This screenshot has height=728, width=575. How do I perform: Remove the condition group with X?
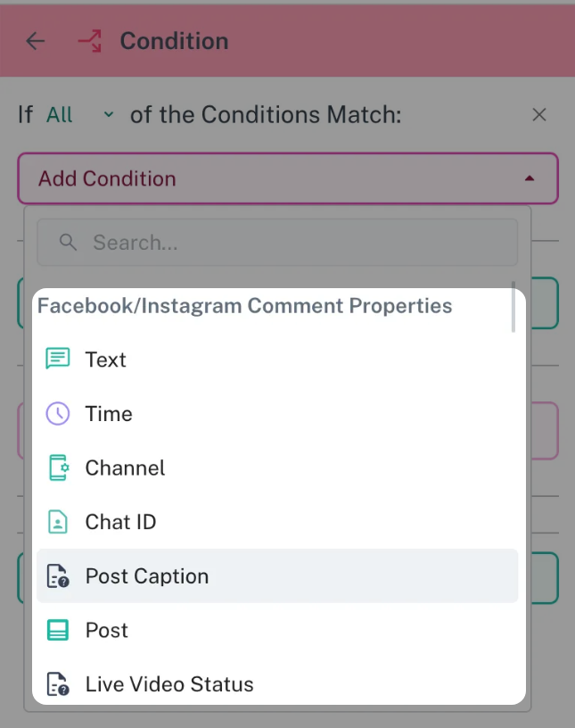pos(538,115)
